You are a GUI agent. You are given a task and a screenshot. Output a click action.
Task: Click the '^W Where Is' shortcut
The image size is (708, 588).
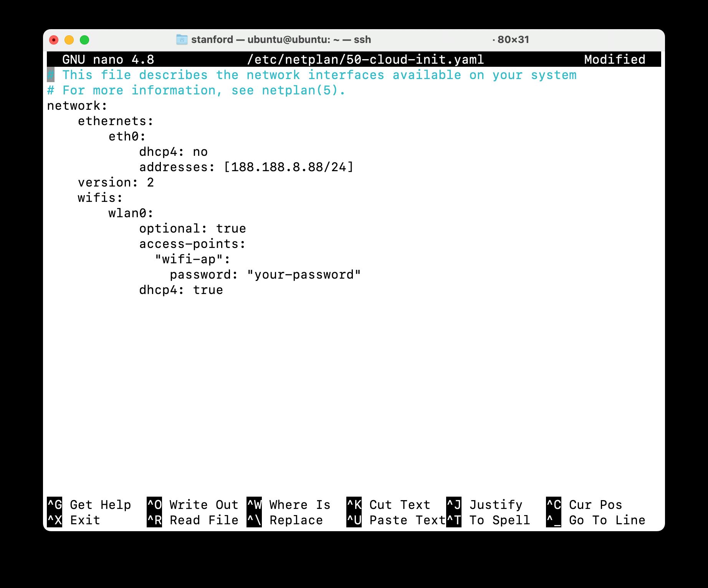coord(289,504)
